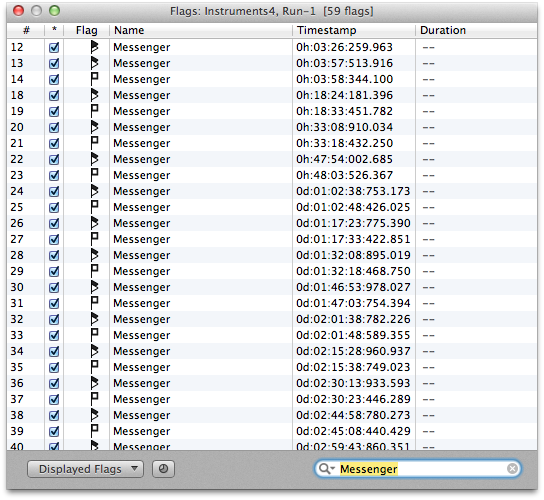Click the flag icon in row 37
Viewport: 544px width, 500px height.
(x=94, y=399)
